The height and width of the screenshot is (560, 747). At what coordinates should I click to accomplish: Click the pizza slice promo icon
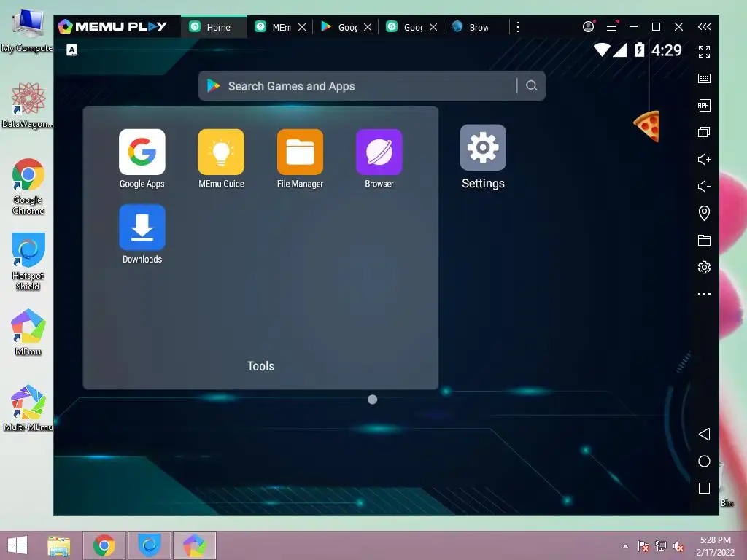648,126
